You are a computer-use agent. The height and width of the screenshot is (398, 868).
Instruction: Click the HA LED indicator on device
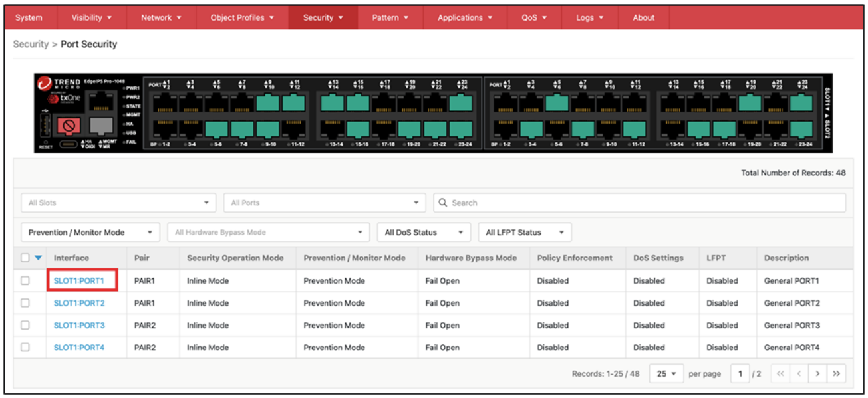point(124,124)
